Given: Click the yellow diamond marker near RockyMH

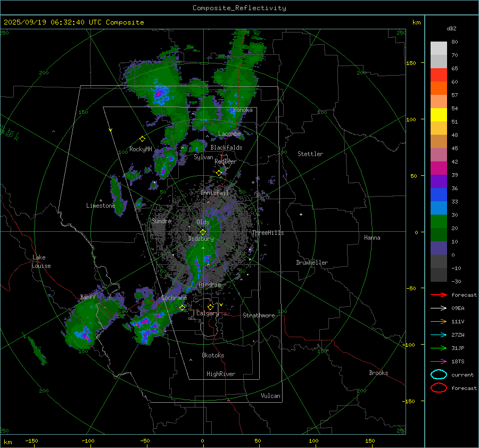Looking at the screenshot, I should click(142, 139).
